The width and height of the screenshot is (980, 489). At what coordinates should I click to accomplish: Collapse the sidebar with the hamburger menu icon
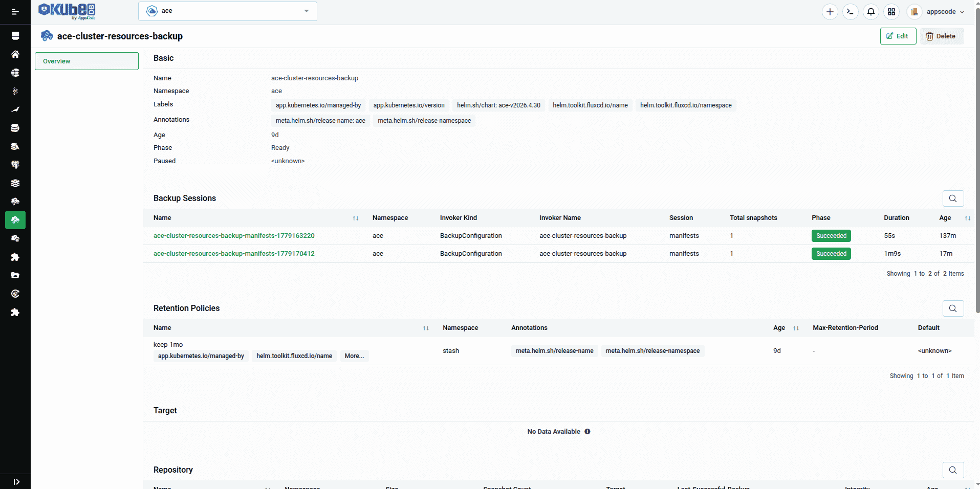click(15, 12)
